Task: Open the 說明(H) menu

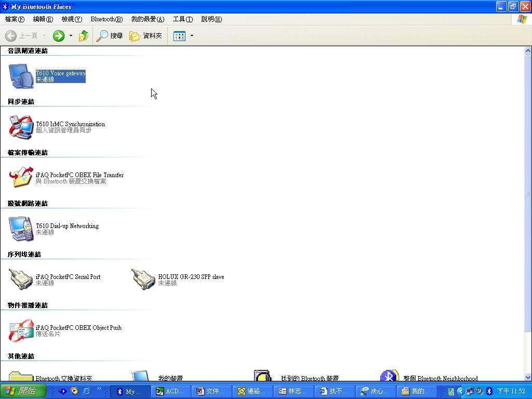Action: tap(211, 19)
